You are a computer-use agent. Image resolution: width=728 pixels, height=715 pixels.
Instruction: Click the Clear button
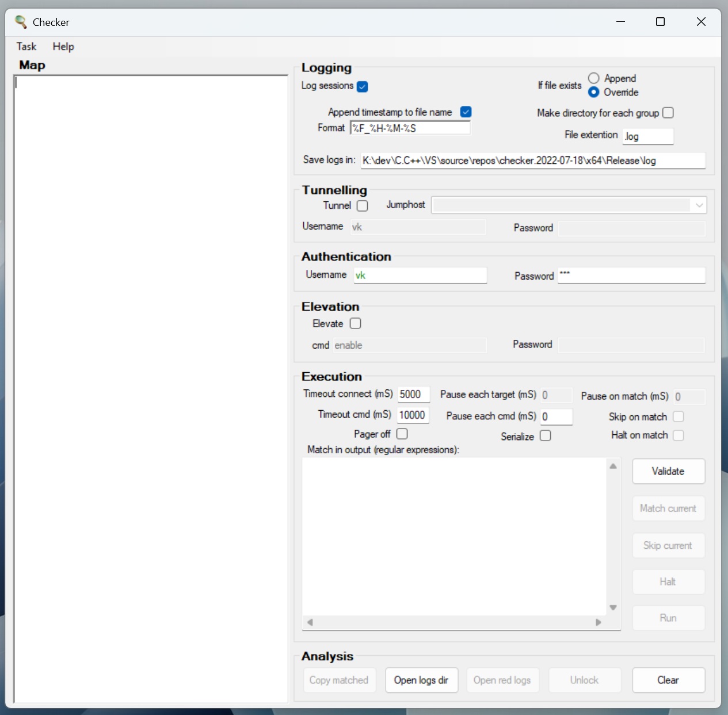point(668,680)
